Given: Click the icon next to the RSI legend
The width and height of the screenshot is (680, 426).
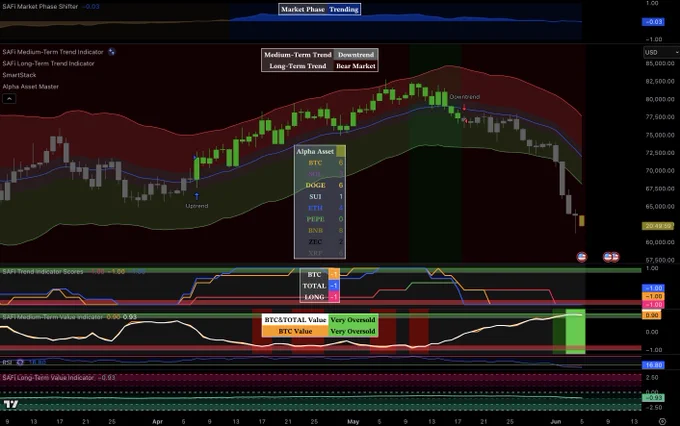Looking at the screenshot, I should point(20,362).
